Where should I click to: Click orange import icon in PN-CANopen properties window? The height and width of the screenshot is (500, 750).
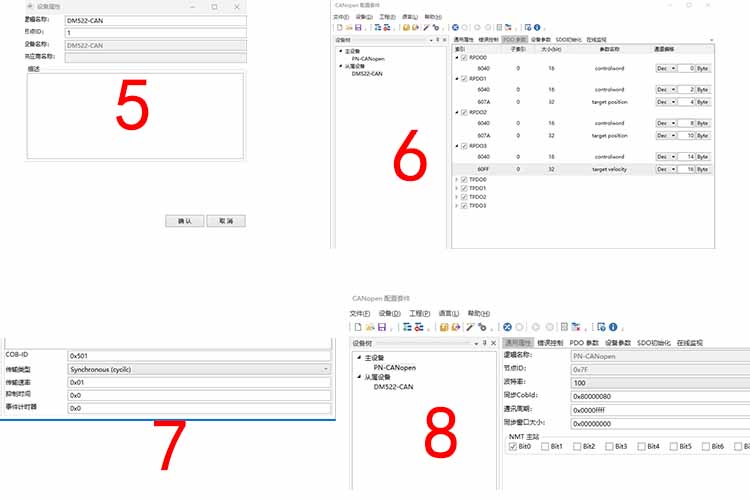444,327
